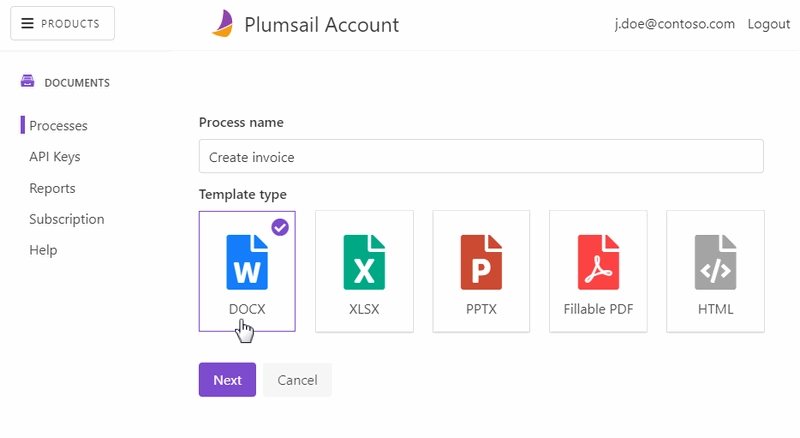This screenshot has width=800, height=438.
Task: Select the XLSX template card
Action: 364,271
